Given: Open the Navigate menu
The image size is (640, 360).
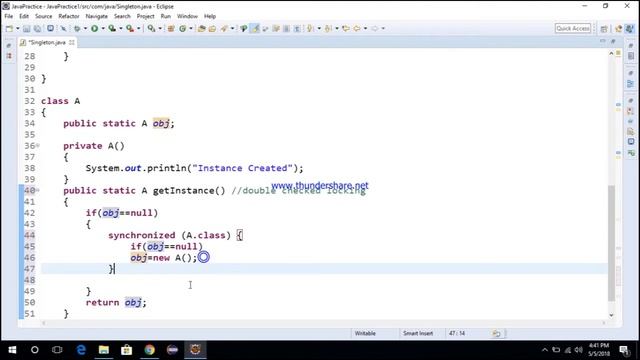Looking at the screenshot, I should [x=96, y=16].
